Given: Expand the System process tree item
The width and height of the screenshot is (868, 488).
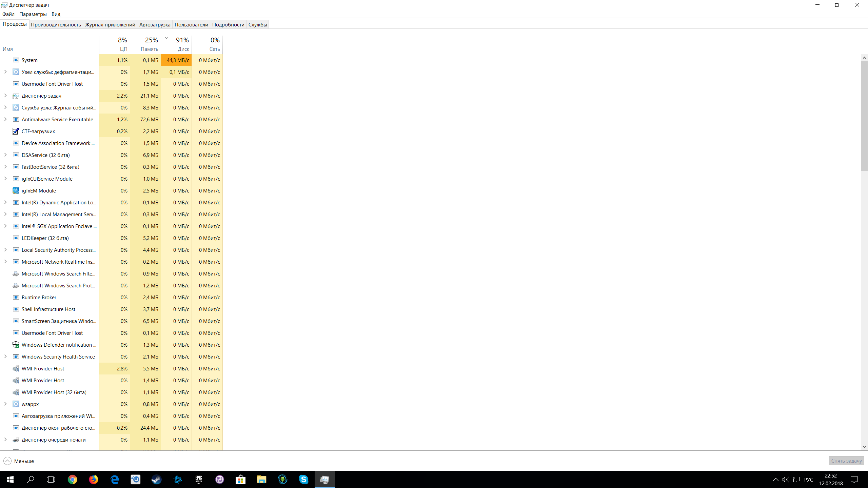Looking at the screenshot, I should [x=6, y=60].
